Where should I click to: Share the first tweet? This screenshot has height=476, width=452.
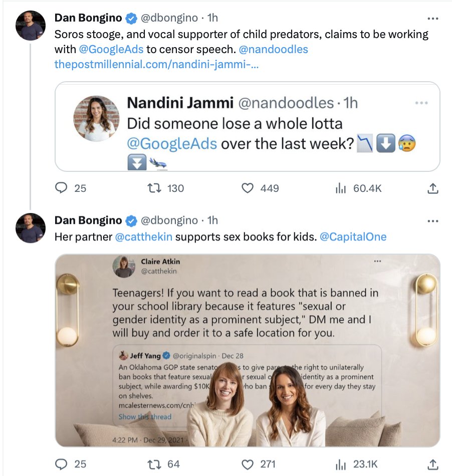tap(433, 188)
